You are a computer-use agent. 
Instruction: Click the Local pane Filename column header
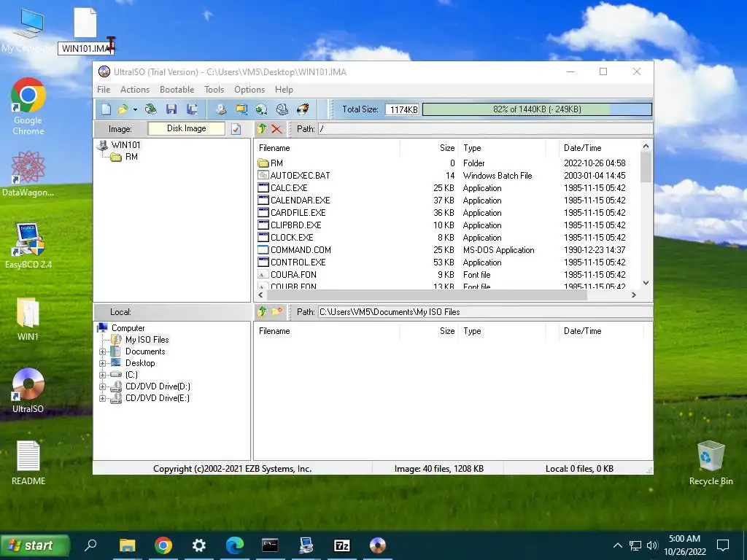point(327,331)
